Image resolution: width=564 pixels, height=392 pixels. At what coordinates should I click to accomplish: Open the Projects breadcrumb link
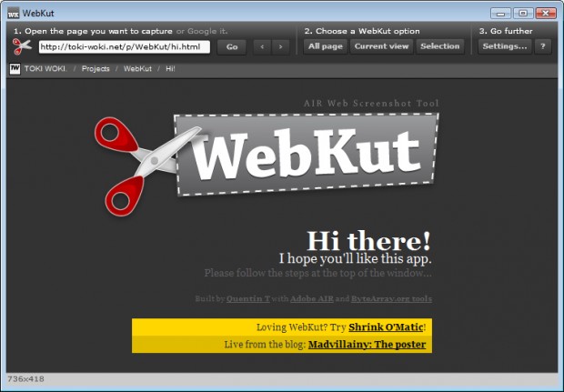[x=96, y=69]
